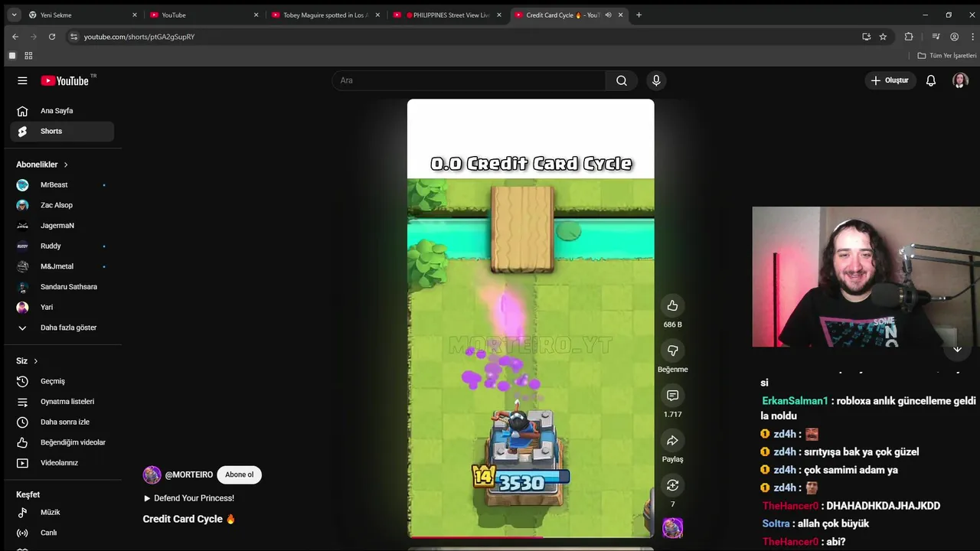Expand the Siz section
The width and height of the screenshot is (980, 551).
click(x=28, y=361)
